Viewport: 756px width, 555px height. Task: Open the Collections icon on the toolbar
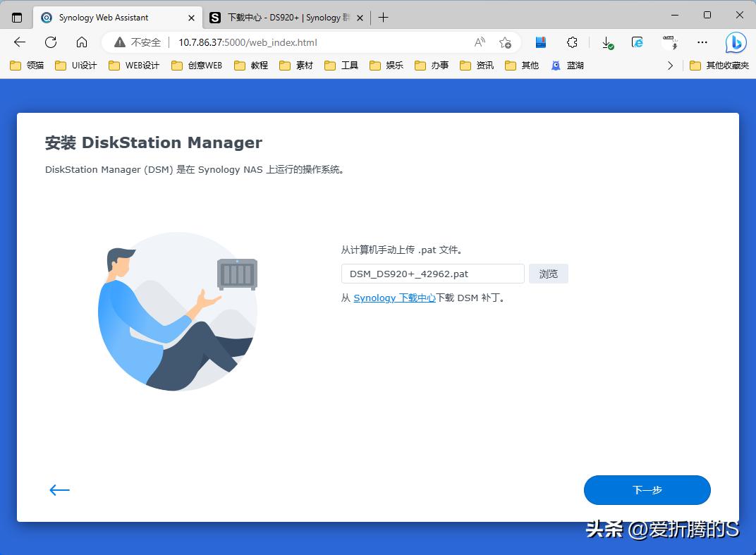click(540, 42)
